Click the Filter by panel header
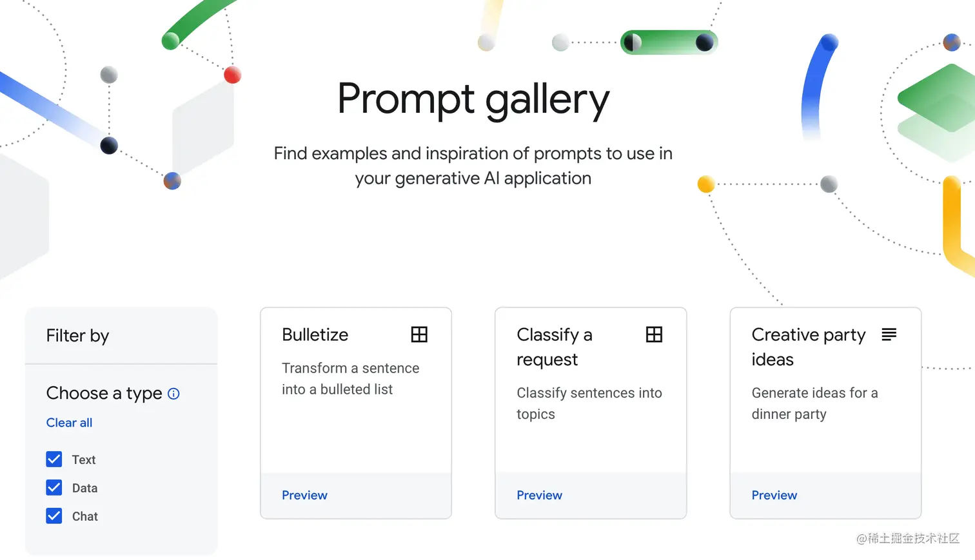This screenshot has height=560, width=975. (77, 336)
